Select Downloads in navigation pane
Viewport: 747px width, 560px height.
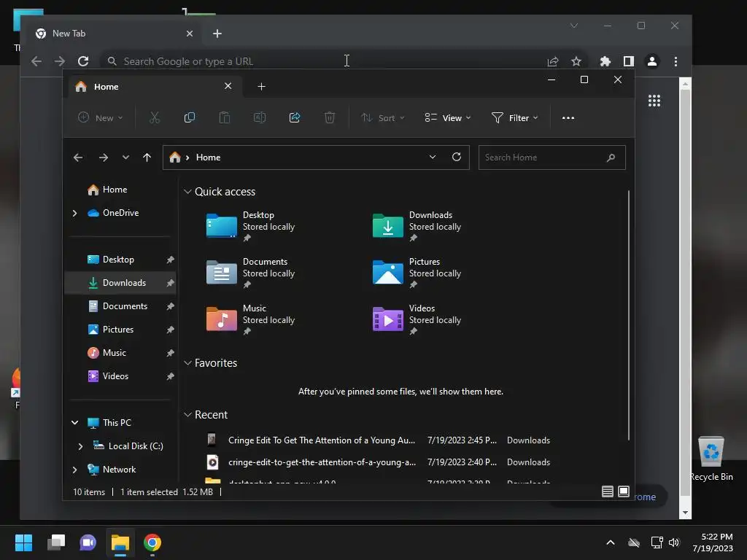pos(120,283)
